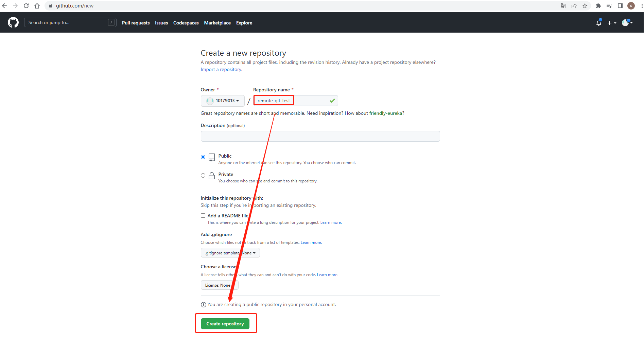
Task: Open the browser home page icon
Action: tap(37, 6)
